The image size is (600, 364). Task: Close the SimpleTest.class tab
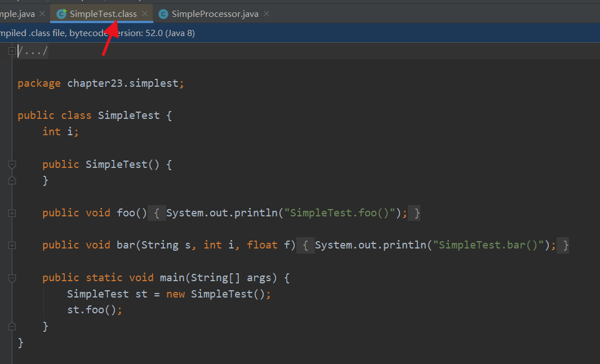click(x=145, y=14)
